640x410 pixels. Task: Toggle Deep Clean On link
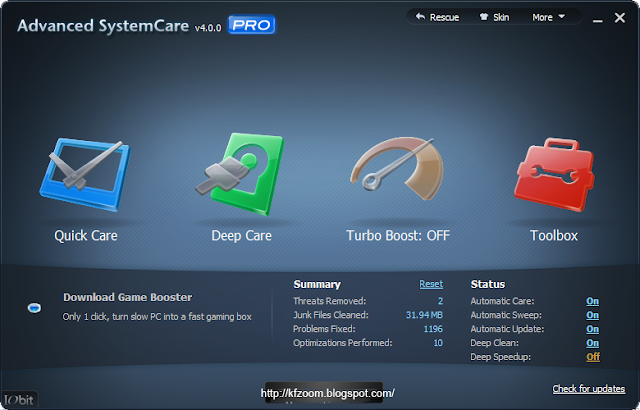593,343
